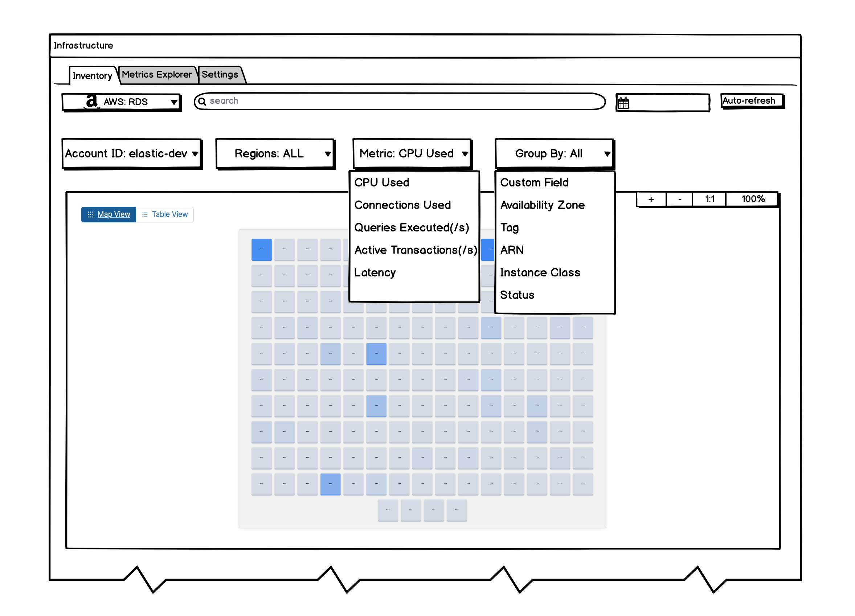Switch to the Metrics Explorer tab
The image size is (855, 616).
(x=157, y=74)
